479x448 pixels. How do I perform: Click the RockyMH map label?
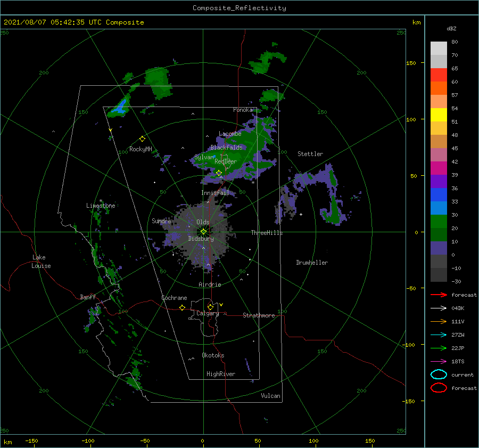(141, 149)
